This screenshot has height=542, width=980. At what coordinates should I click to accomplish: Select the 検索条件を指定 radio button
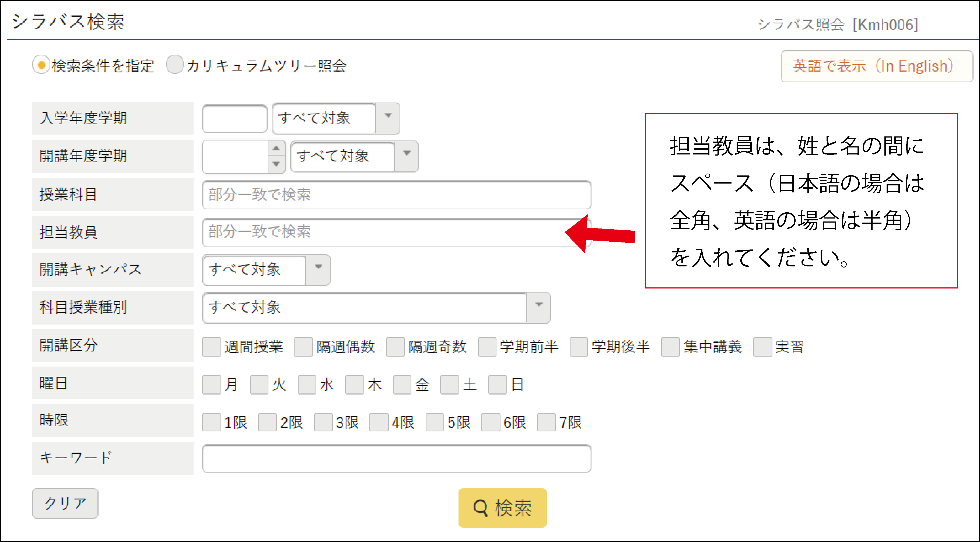pos(41,65)
